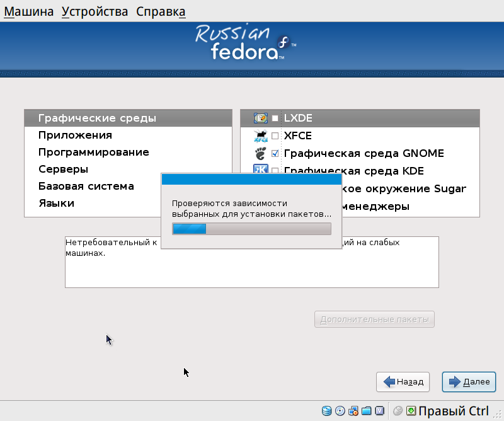Screen dimensions: 504x421
Task: Click the optical disc status icon
Action: (x=340, y=411)
